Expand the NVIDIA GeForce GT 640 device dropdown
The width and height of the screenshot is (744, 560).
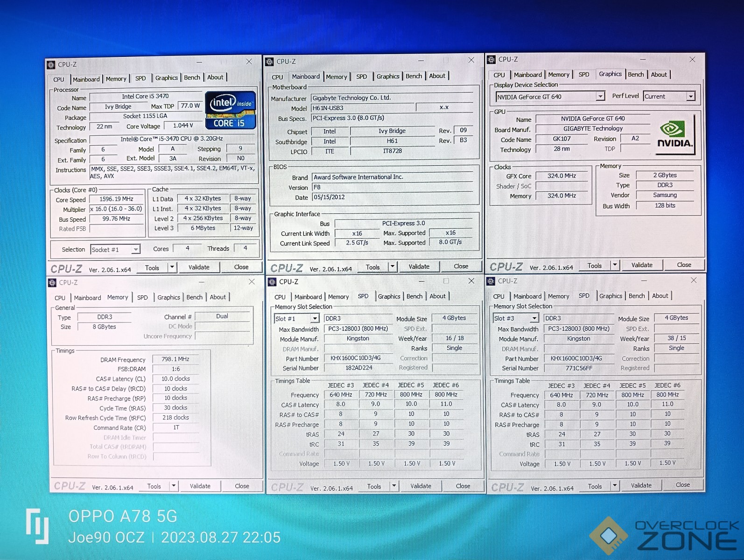click(600, 96)
